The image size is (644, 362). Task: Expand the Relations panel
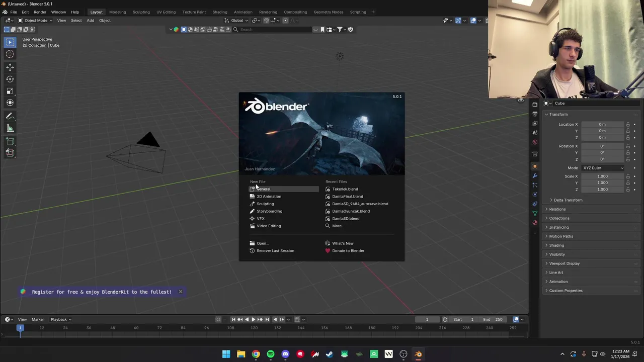(x=557, y=209)
